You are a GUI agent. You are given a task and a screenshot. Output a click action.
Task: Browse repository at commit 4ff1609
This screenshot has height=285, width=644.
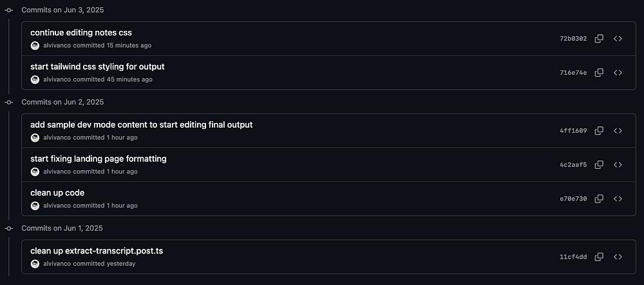[618, 131]
